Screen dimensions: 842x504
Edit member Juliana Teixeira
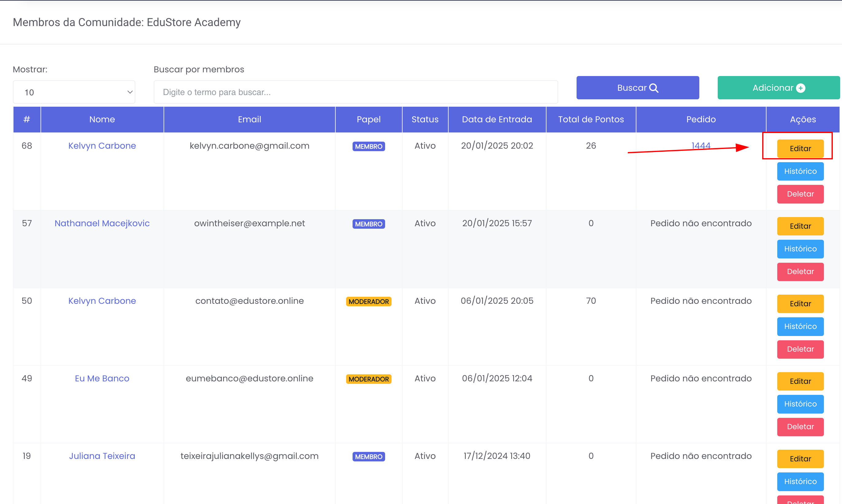pyautogui.click(x=800, y=459)
